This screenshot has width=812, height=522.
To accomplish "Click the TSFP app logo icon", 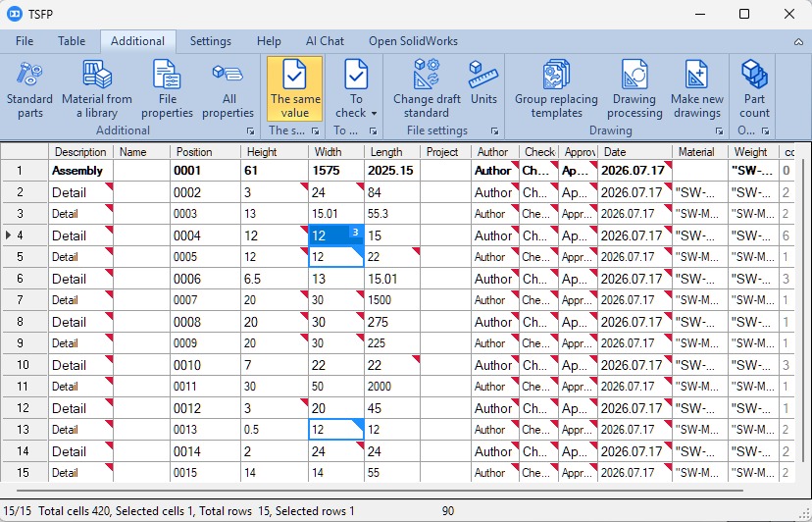I will click(x=15, y=14).
